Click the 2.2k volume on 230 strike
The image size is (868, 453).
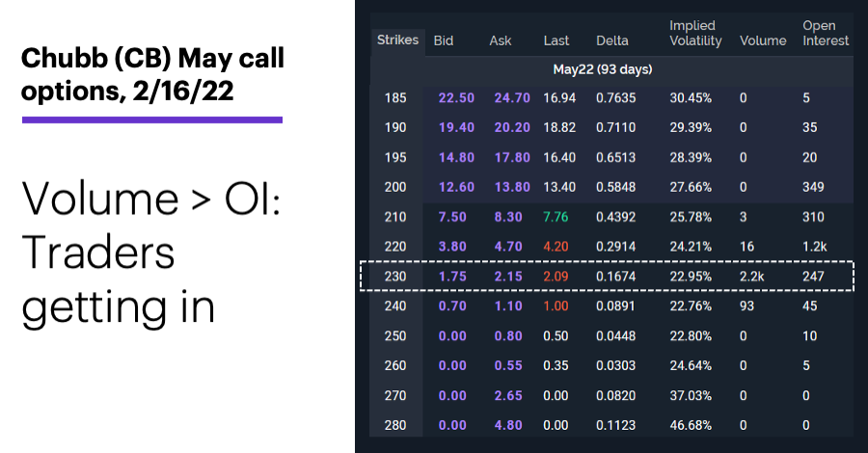[x=751, y=277]
